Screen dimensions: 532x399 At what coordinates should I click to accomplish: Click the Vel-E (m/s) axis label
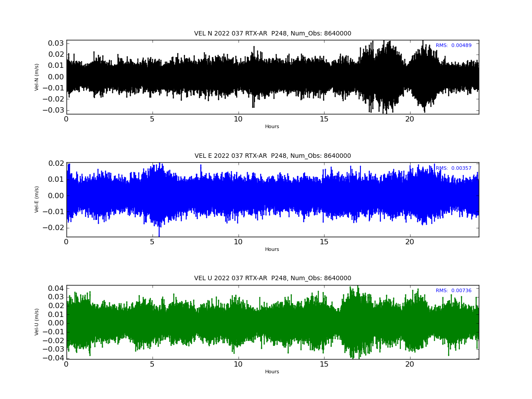(37, 199)
